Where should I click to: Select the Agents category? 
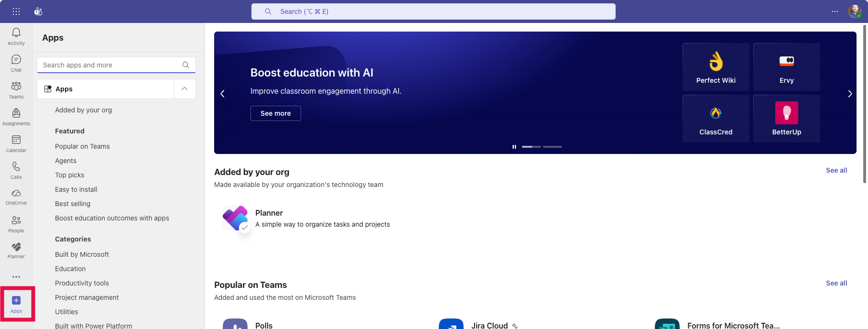click(65, 161)
